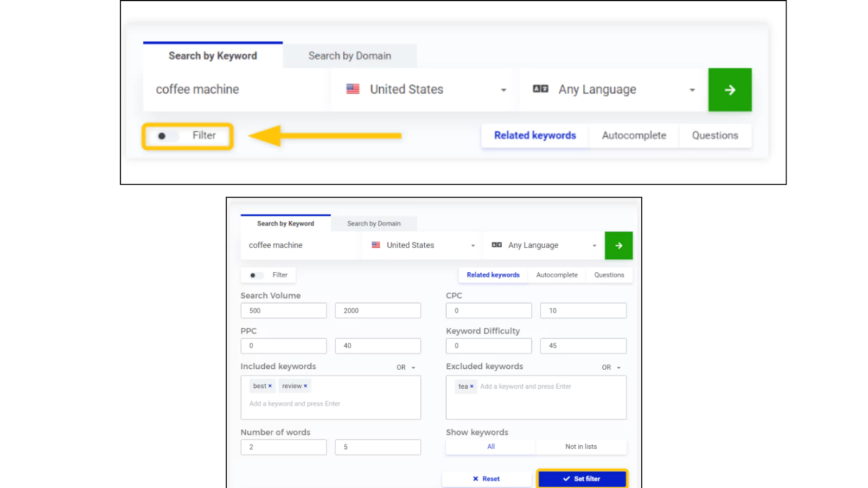Click PPC maximum field showing 40

point(378,346)
